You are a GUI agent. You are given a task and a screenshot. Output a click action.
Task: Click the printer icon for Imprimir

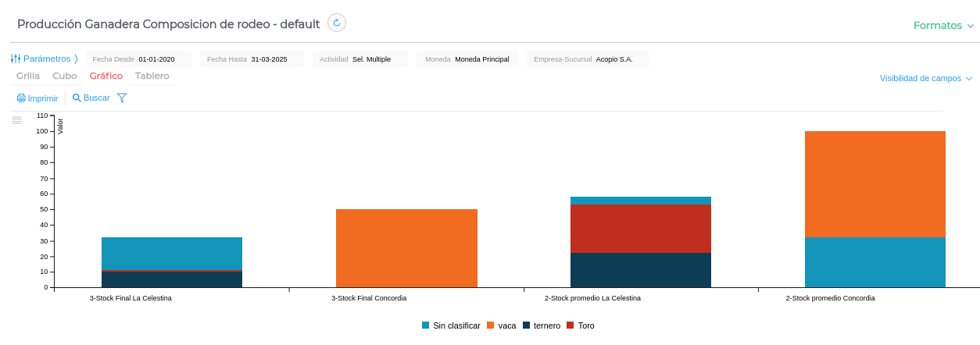21,98
